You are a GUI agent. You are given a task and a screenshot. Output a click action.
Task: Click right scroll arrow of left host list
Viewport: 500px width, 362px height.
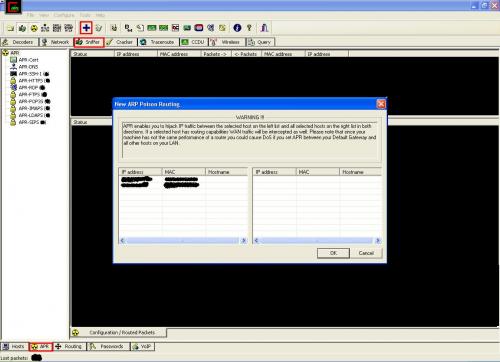click(x=244, y=240)
